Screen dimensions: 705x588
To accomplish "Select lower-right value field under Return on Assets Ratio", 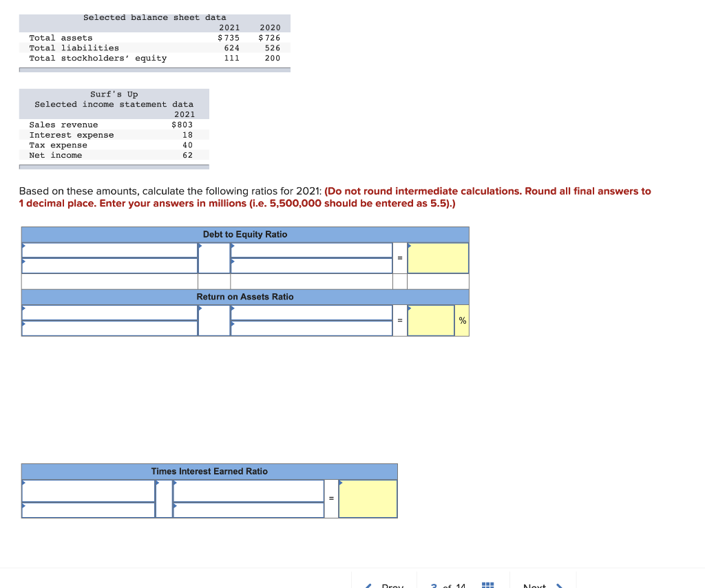I will click(311, 328).
